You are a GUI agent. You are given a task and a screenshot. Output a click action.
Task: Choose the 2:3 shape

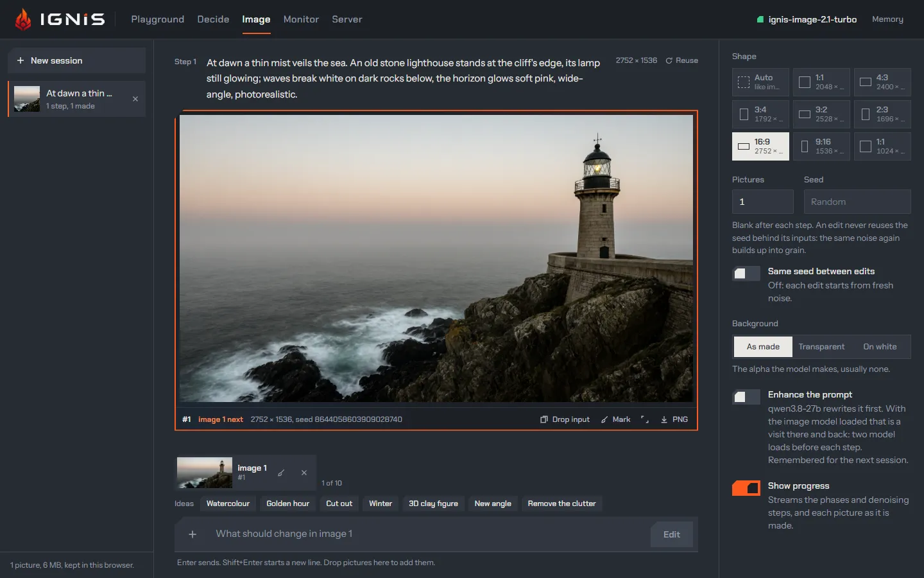882,114
